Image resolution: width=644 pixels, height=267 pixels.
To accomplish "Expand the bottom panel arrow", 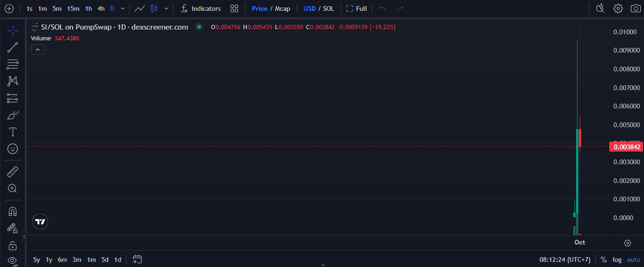I will point(323,265).
